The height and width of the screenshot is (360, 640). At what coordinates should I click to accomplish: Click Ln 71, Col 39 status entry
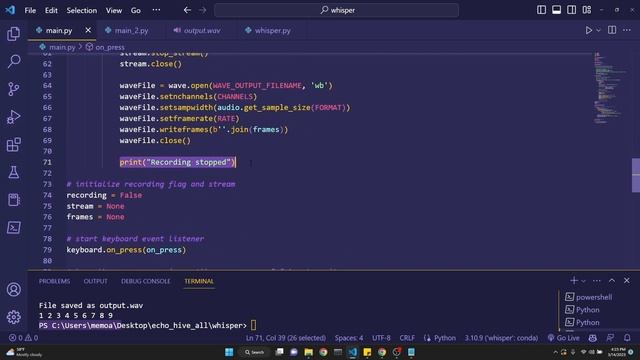pyautogui.click(x=286, y=338)
